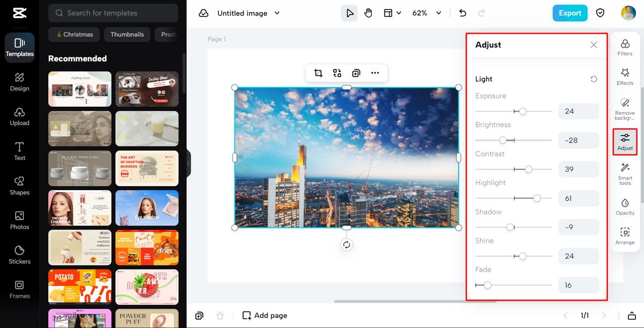Select the Thumbnails category chip
The height and width of the screenshot is (328, 644).
point(127,34)
